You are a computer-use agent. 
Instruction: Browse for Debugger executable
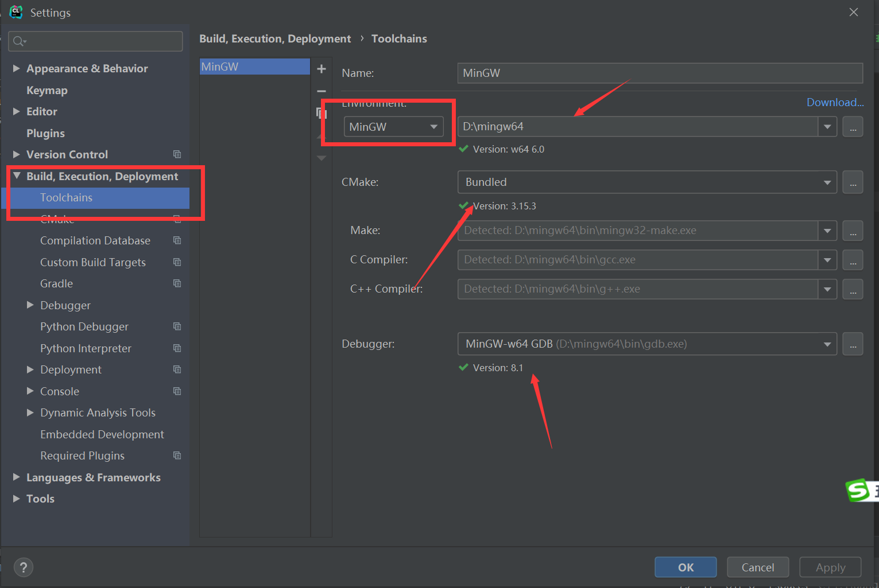[853, 344]
